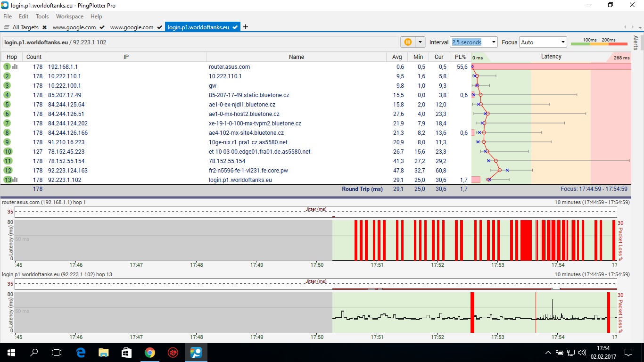The image size is (644, 362).
Task: Add a new target with plus icon
Action: 245,27
